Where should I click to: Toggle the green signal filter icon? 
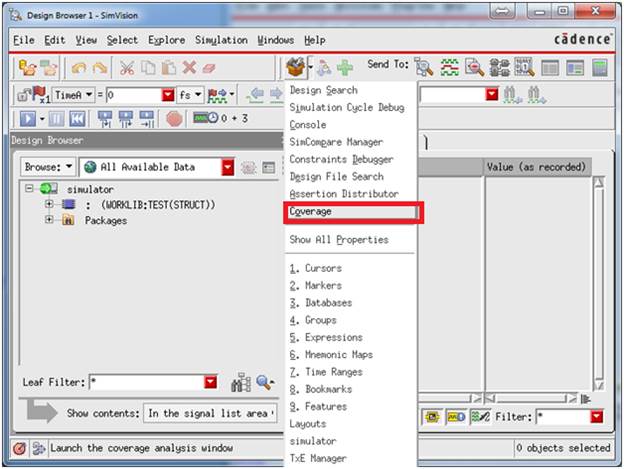pyautogui.click(x=480, y=417)
